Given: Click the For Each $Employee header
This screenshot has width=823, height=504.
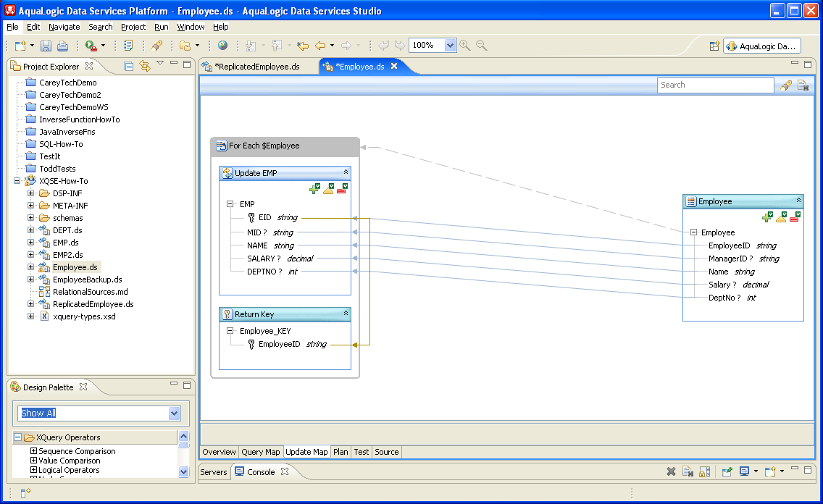Looking at the screenshot, I should (x=285, y=146).
